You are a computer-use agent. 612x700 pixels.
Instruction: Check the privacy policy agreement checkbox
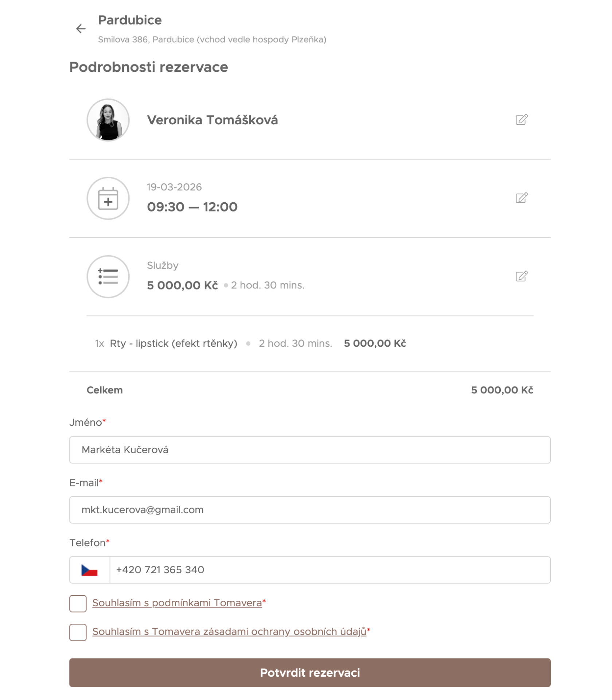coord(78,632)
